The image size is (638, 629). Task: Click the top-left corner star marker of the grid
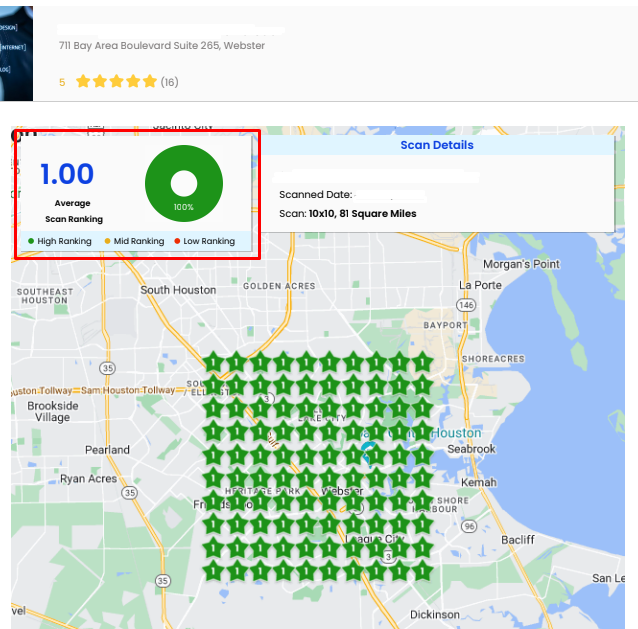coord(213,362)
